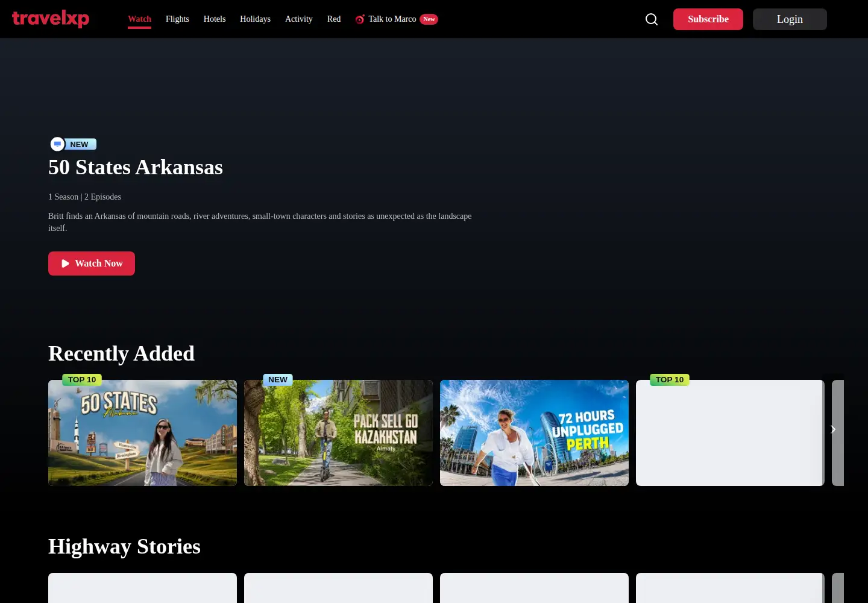Switch to the Watch tab

click(x=139, y=19)
